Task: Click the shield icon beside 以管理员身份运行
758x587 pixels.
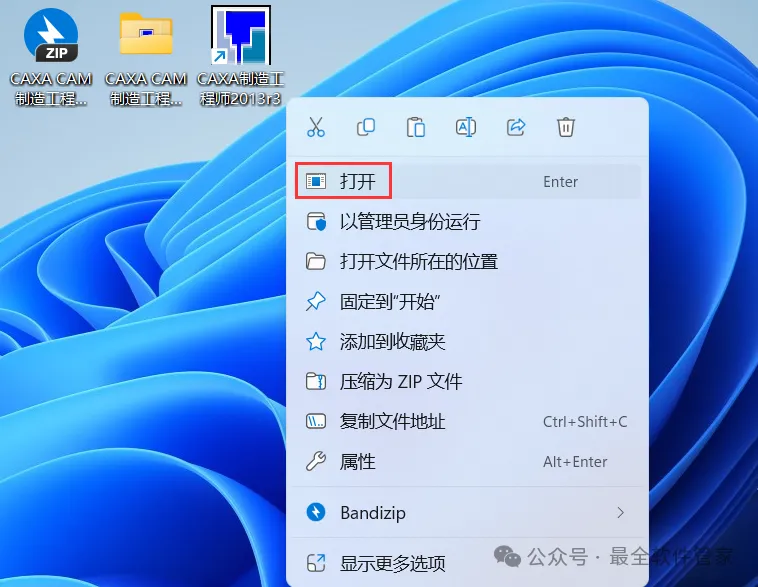Action: [x=316, y=221]
